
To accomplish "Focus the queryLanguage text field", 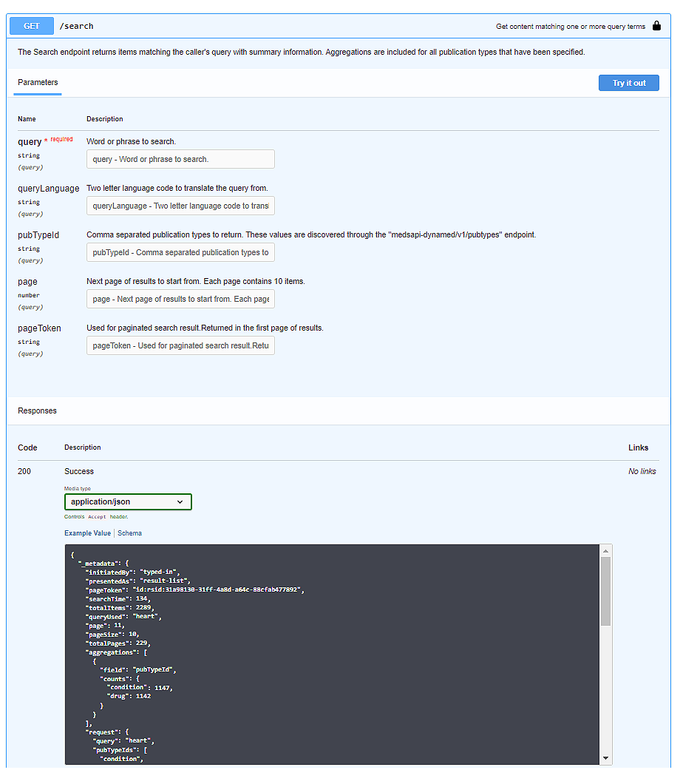I will tap(180, 206).
